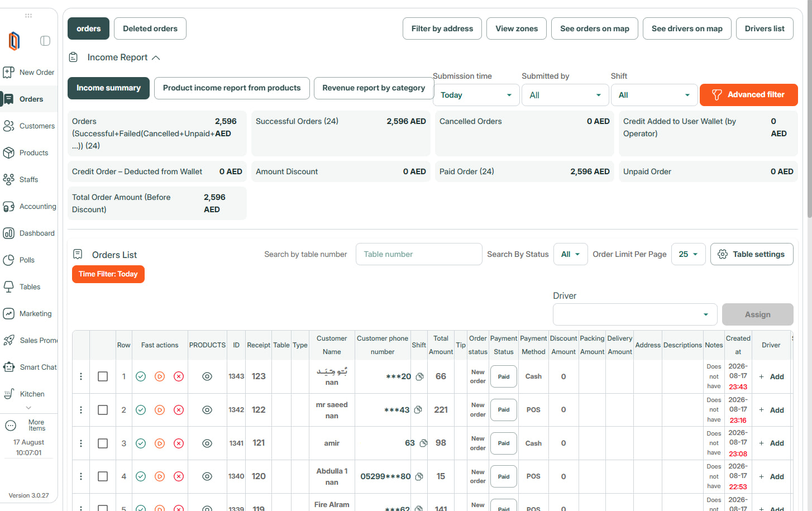View products of order 1340

pos(207,476)
